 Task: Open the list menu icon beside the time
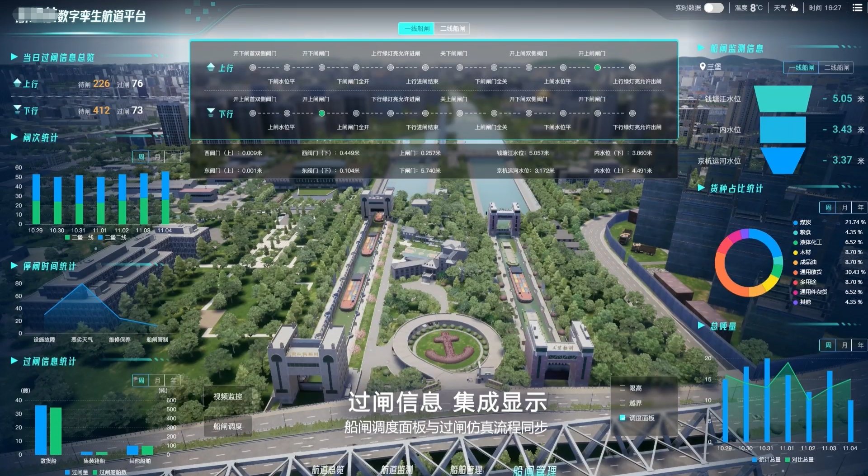point(857,8)
